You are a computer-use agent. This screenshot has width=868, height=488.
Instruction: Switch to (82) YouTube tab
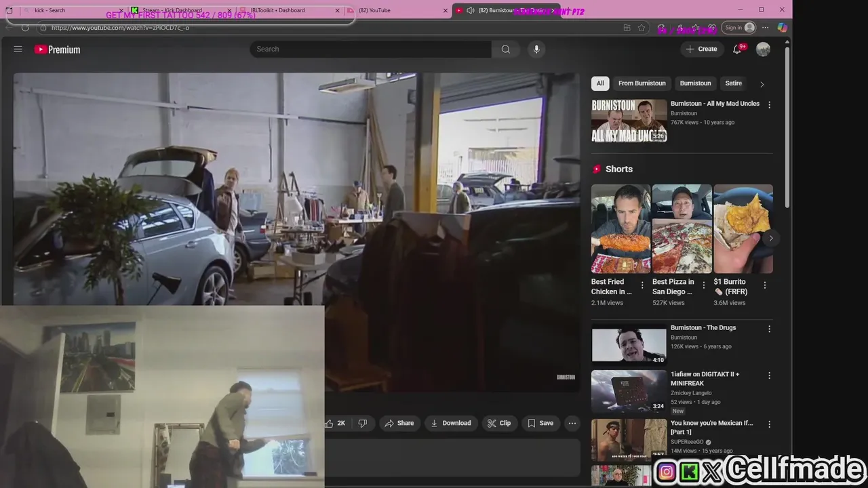tap(397, 10)
